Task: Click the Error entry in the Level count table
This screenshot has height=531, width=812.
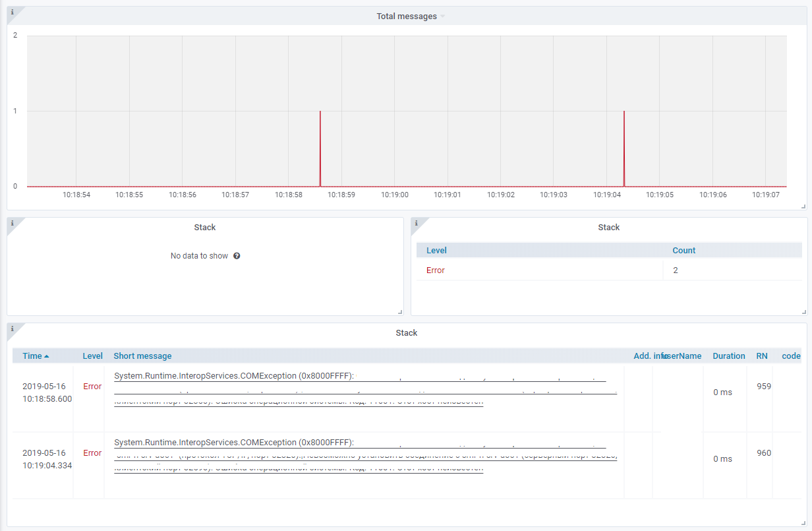Action: coord(435,270)
